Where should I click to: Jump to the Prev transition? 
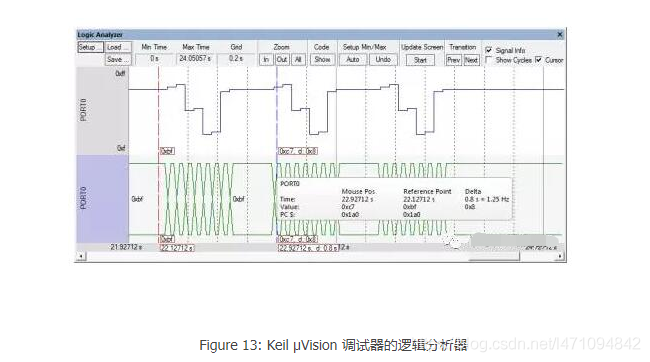tap(454, 60)
